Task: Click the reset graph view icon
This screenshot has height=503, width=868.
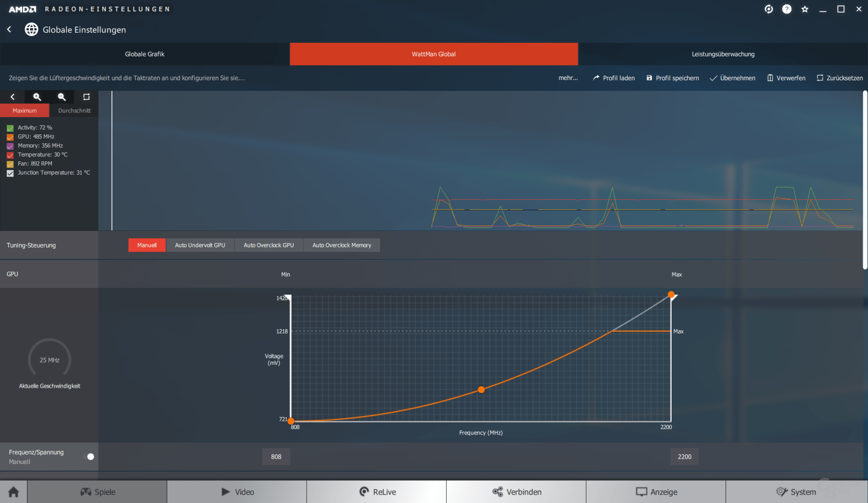Action: click(x=86, y=97)
